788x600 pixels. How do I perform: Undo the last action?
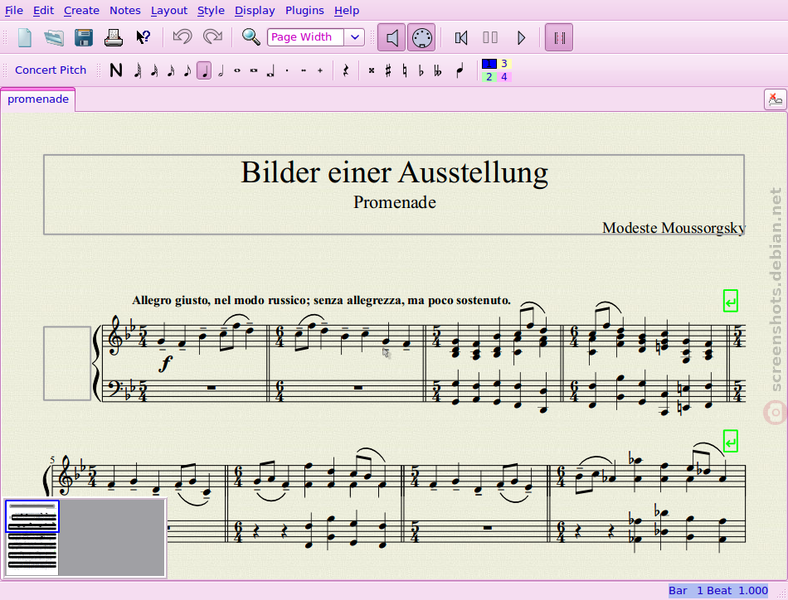pyautogui.click(x=182, y=37)
